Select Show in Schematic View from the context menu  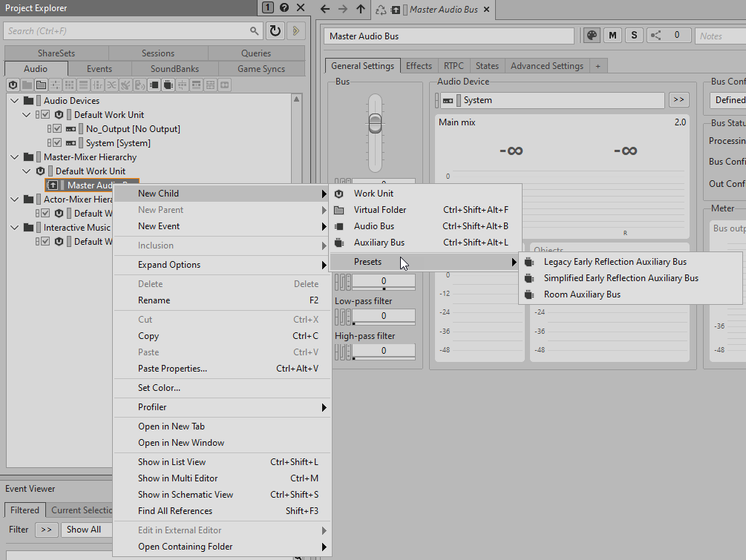click(x=186, y=495)
